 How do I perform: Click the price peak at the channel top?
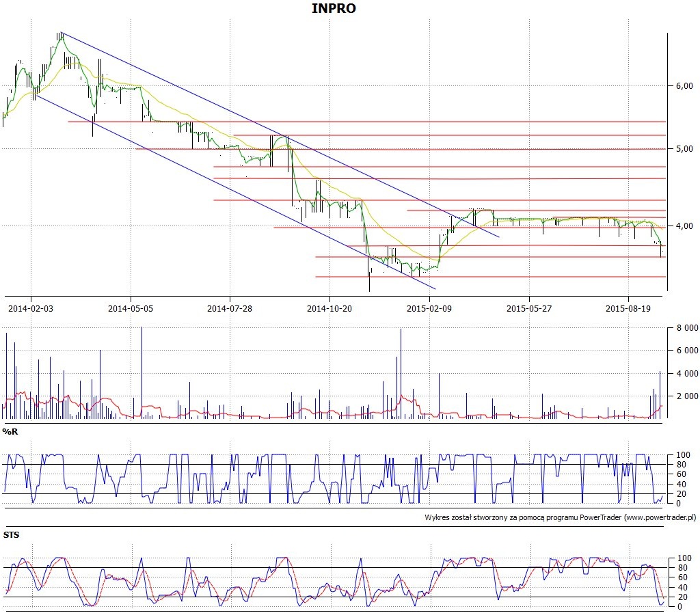(x=60, y=36)
